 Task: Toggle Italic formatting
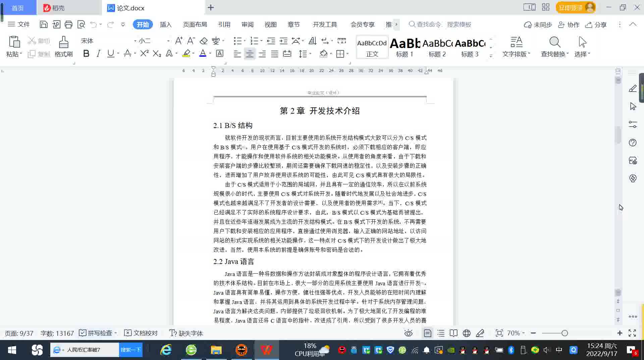98,54
